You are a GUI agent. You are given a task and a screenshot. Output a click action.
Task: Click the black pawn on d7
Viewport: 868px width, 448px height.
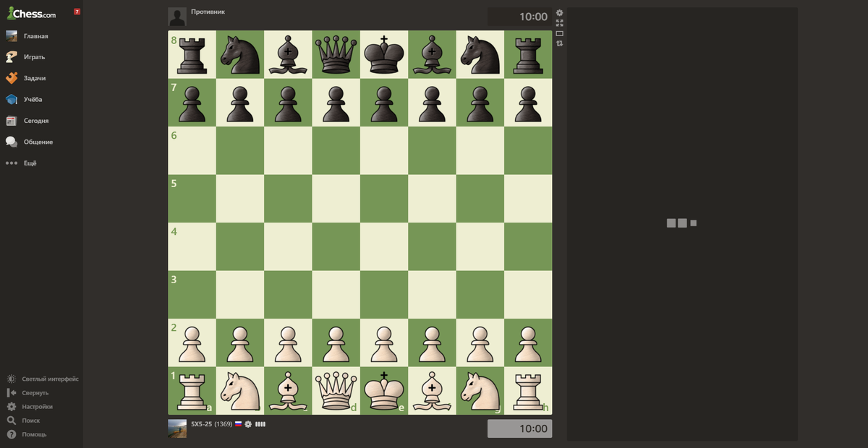(336, 103)
